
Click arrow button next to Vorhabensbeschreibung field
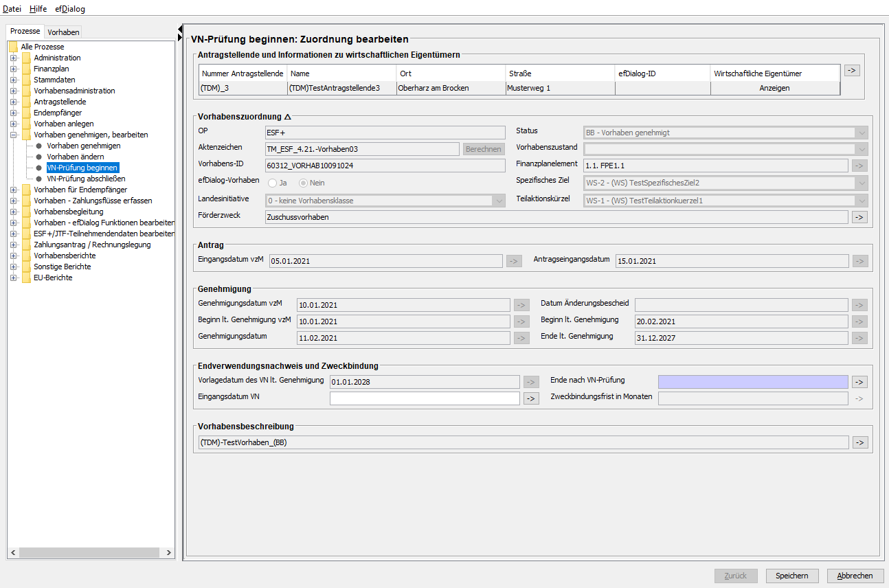point(859,442)
